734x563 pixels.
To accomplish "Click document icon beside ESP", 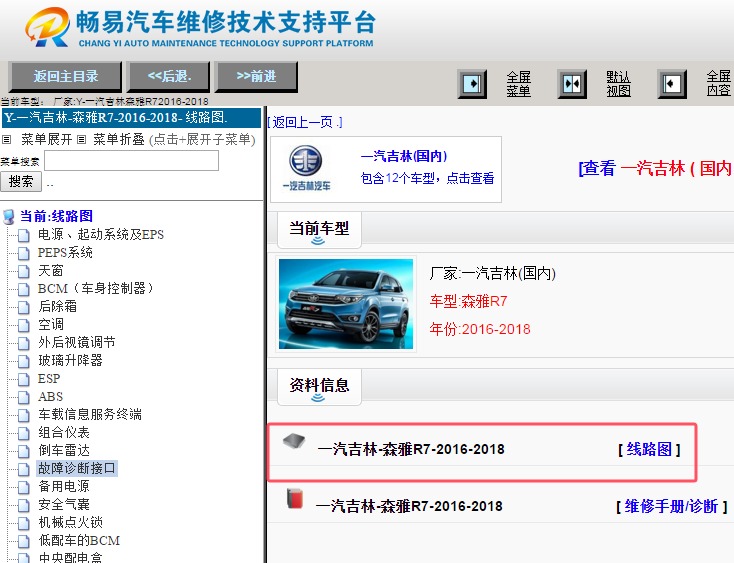I will pyautogui.click(x=23, y=380).
